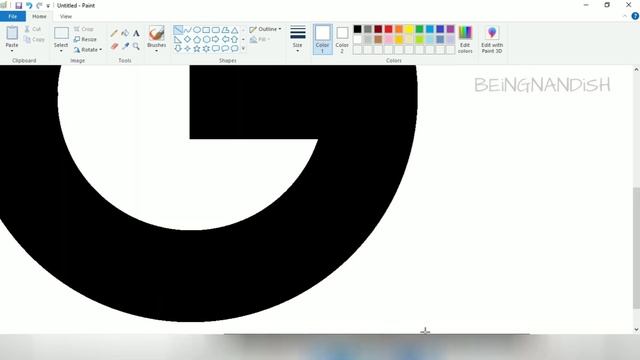
Task: Click the Redo arrow in title bar
Action: pyautogui.click(x=39, y=5)
